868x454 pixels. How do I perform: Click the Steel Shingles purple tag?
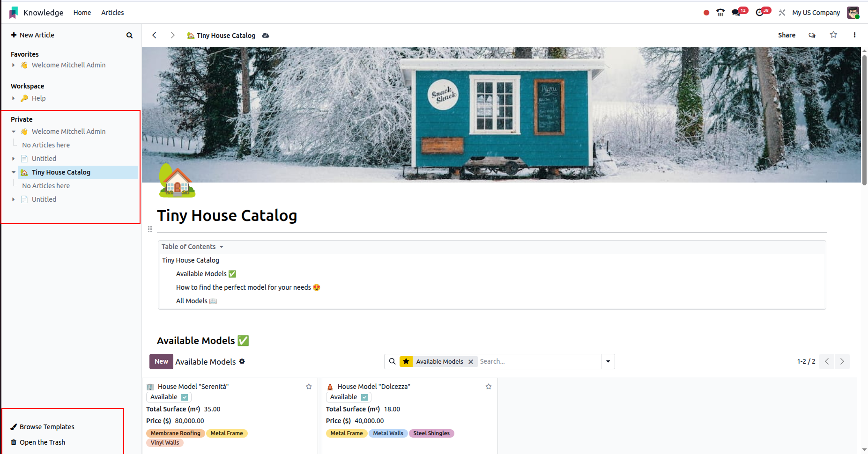[431, 433]
